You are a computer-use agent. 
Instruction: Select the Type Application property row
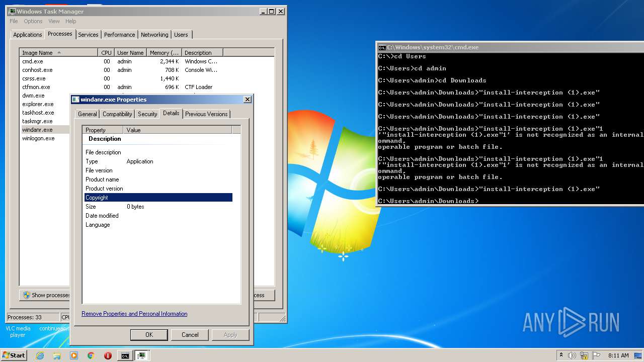coord(158,161)
